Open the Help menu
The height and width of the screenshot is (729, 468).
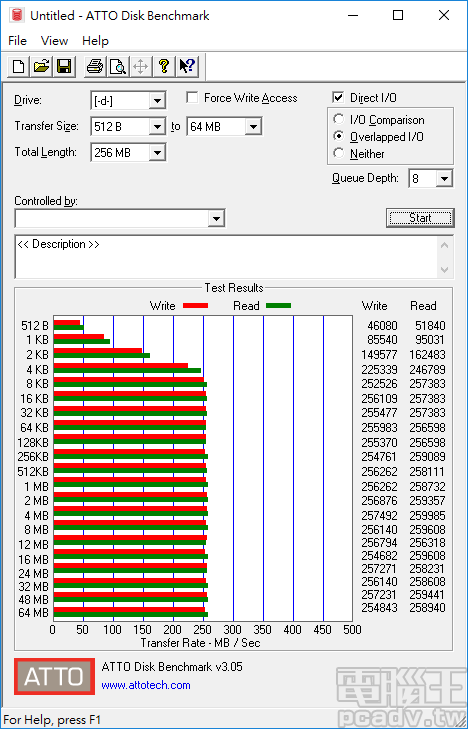(x=95, y=41)
